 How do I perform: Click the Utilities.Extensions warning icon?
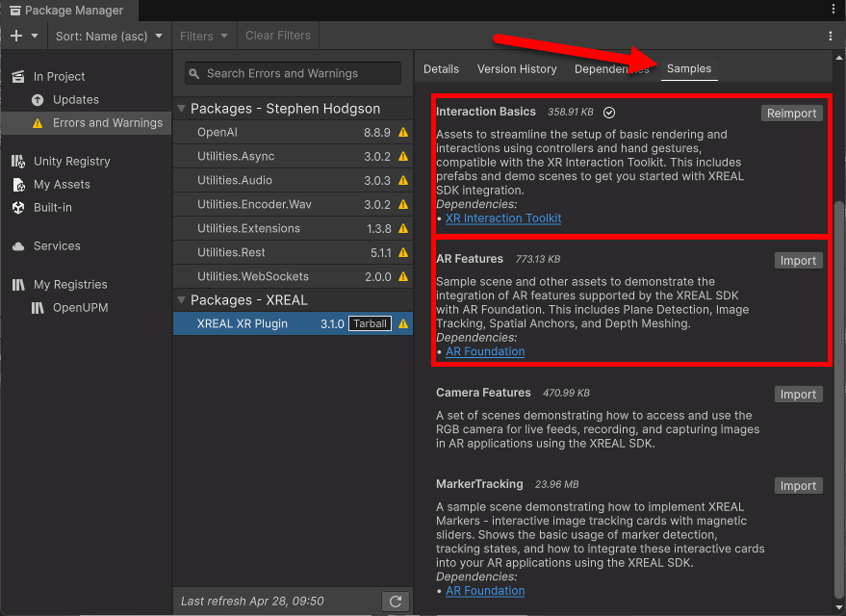click(x=403, y=228)
